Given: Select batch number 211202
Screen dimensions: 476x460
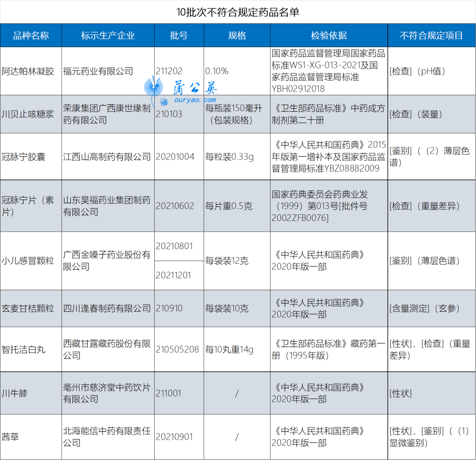Looking at the screenshot, I should pos(179,71).
